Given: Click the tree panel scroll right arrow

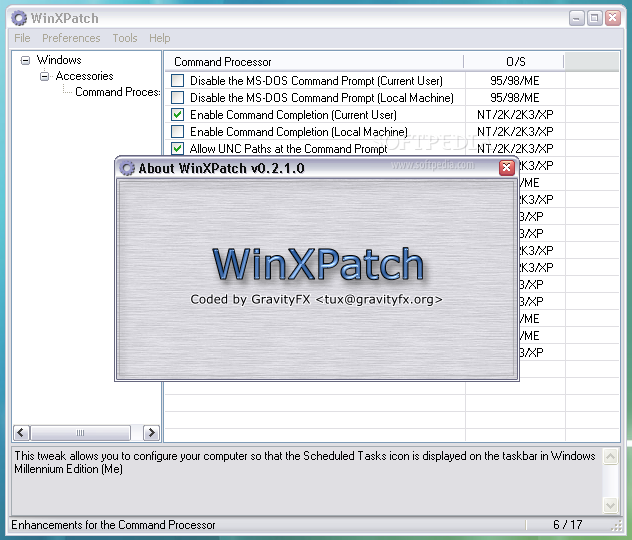Looking at the screenshot, I should (152, 433).
